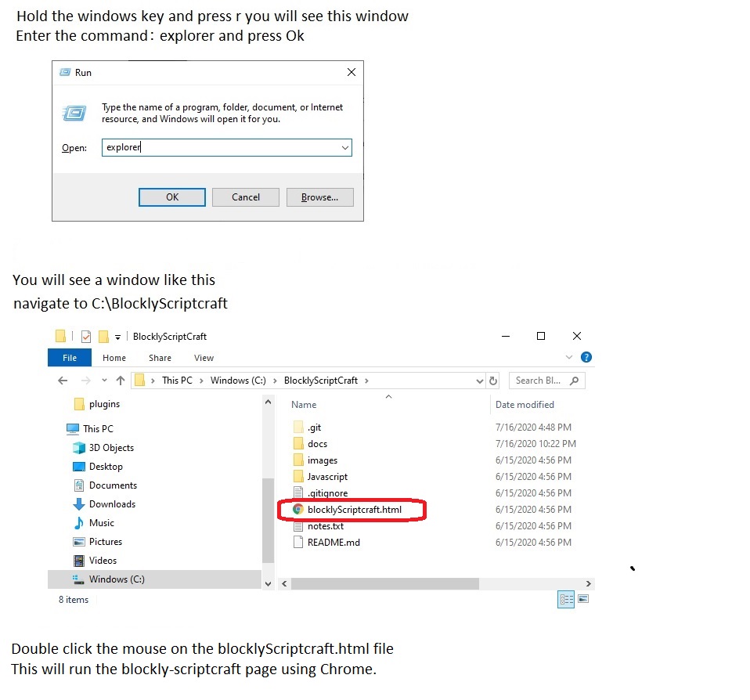Click the Refresh icon beside address bar
Screen dimensions: 750x700
[x=493, y=381]
